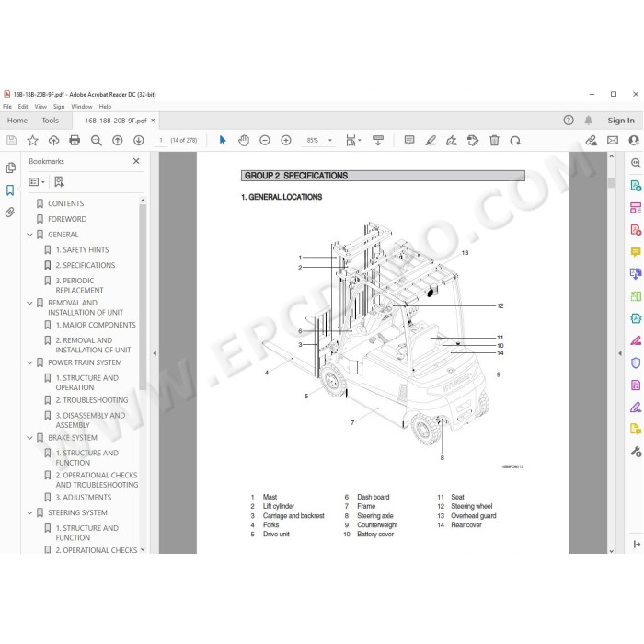The height and width of the screenshot is (644, 644).
Task: Delete with the trash icon
Action: 494,141
